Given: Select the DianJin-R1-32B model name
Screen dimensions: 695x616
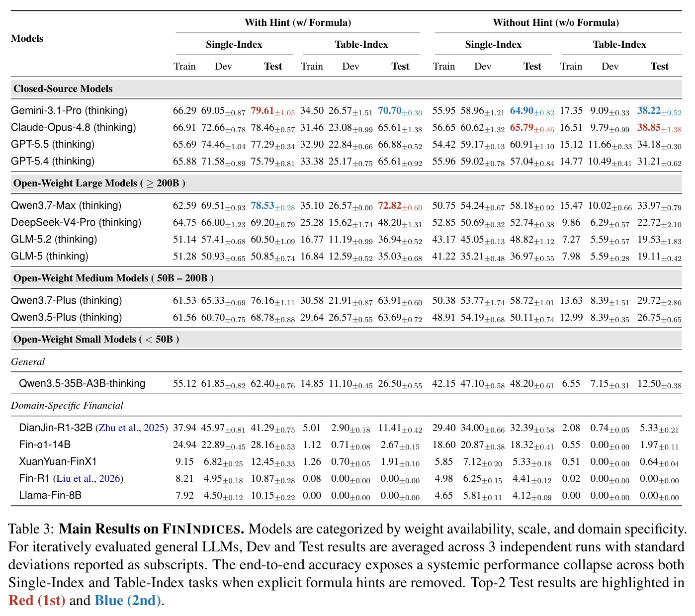Looking at the screenshot, I should point(56,428).
